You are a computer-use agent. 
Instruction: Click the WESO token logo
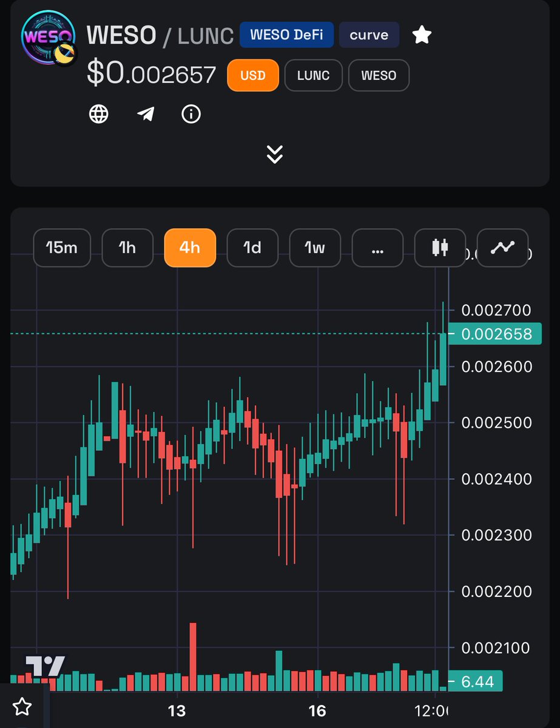(x=49, y=38)
